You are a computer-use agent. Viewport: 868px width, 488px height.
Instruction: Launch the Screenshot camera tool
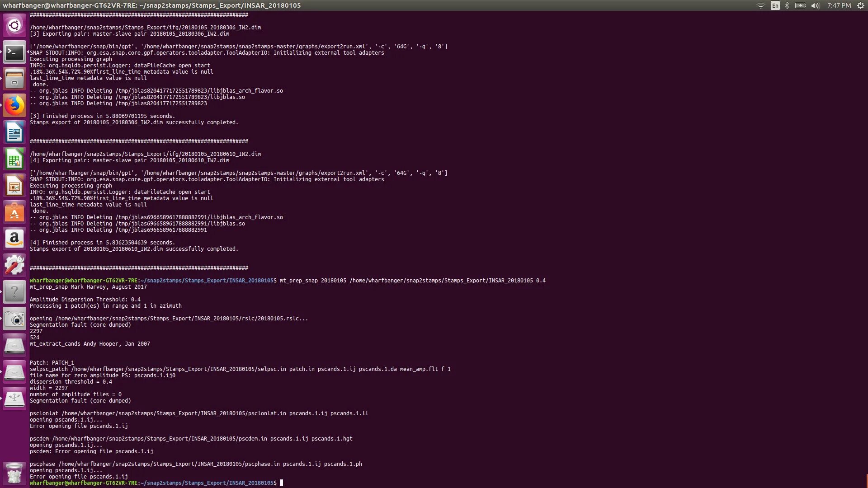point(14,319)
